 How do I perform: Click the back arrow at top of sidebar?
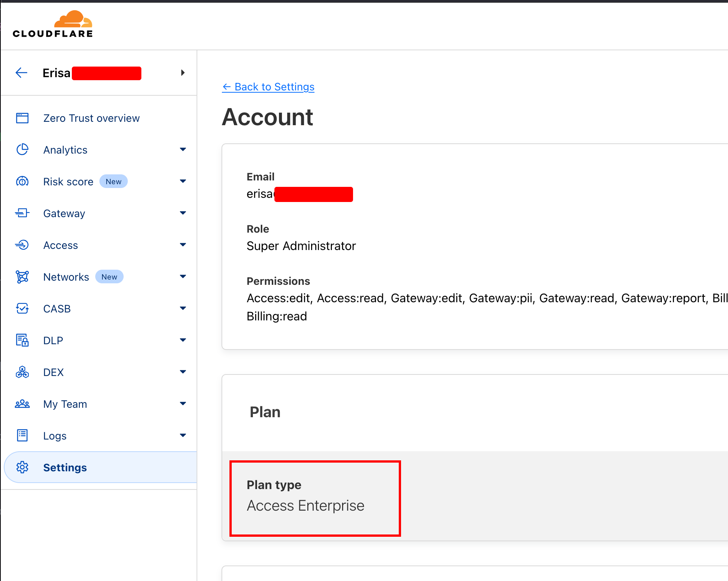pyautogui.click(x=22, y=73)
